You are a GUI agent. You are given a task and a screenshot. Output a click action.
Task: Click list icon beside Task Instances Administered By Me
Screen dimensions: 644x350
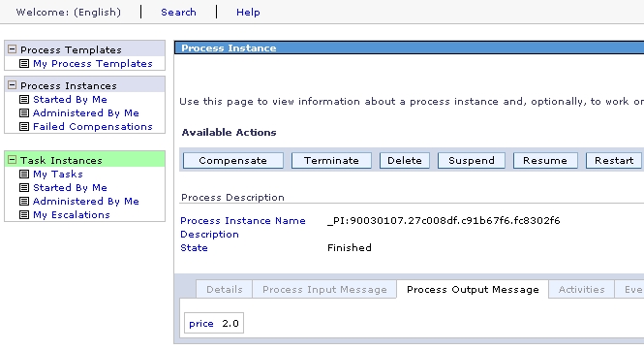pyautogui.click(x=24, y=201)
